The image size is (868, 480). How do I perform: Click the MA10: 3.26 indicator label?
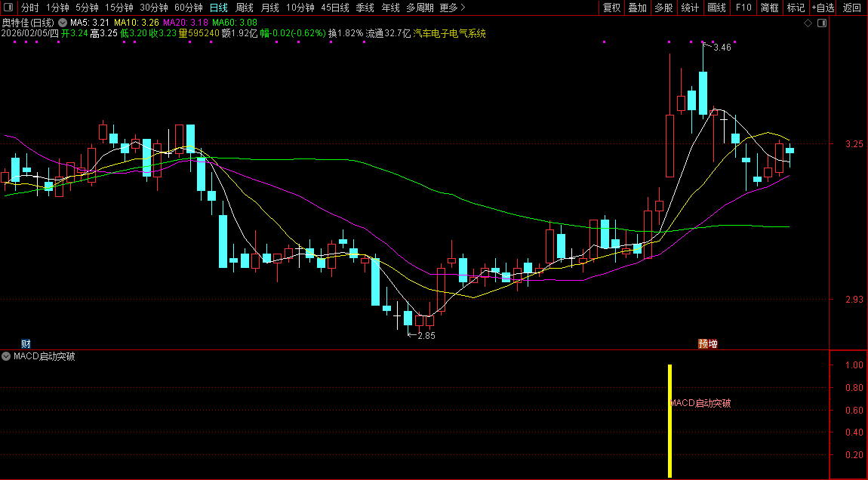tap(136, 23)
